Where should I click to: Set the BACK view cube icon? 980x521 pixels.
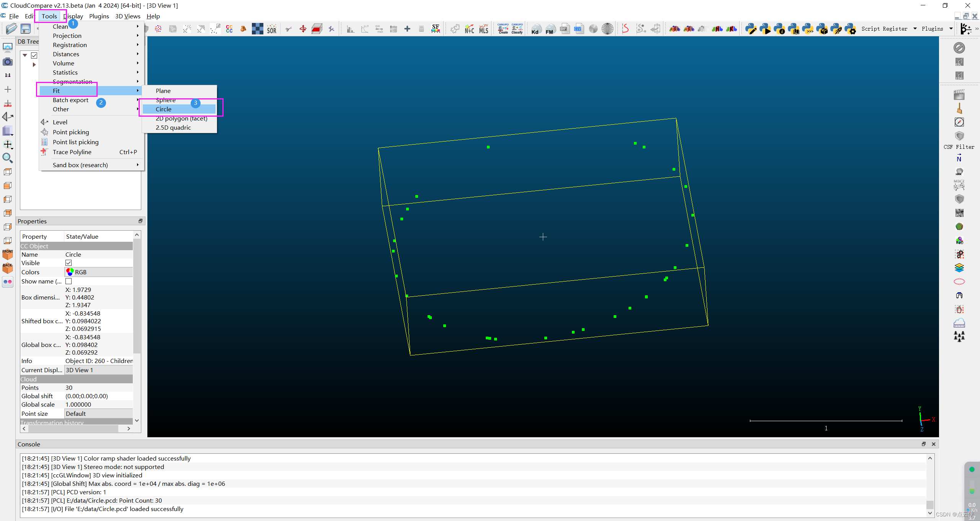pos(8,268)
